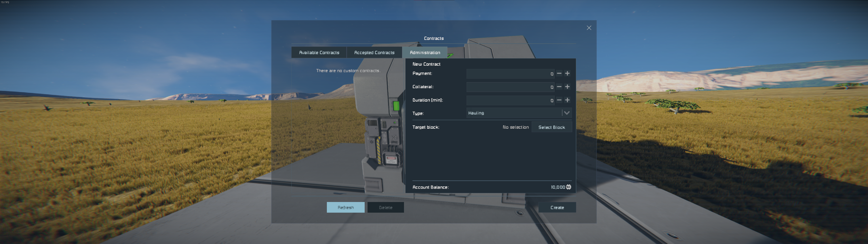Viewport: 868px width, 244px height.
Task: Increase Payment with the plus icon
Action: pyautogui.click(x=567, y=74)
